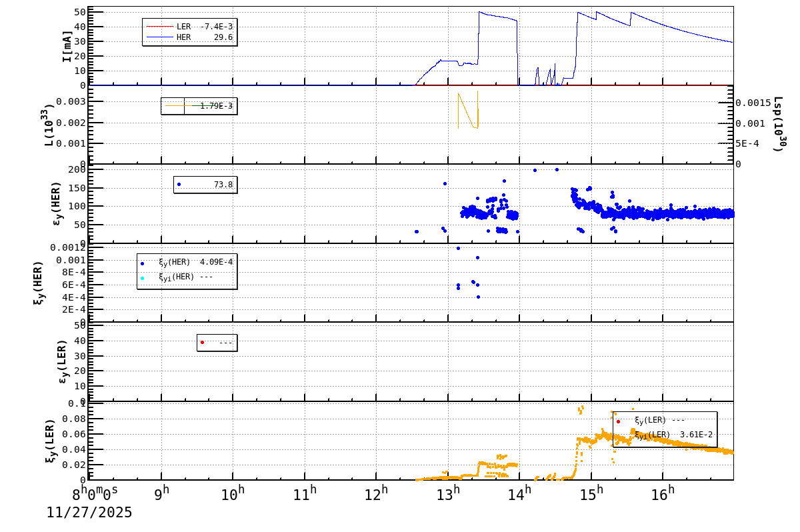This screenshot has width=800, height=532.
Task: Click the cyan ξyi(HER) legend marker
Action: 143,278
